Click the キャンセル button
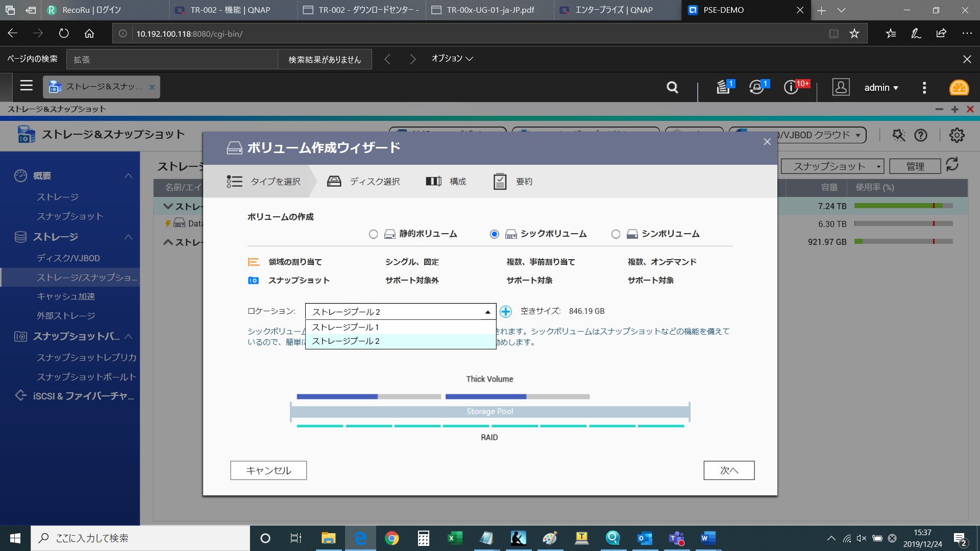This screenshot has width=980, height=551. 268,470
